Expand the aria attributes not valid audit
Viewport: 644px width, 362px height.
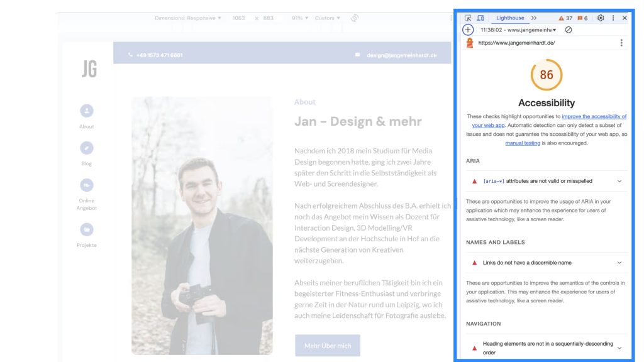547,181
